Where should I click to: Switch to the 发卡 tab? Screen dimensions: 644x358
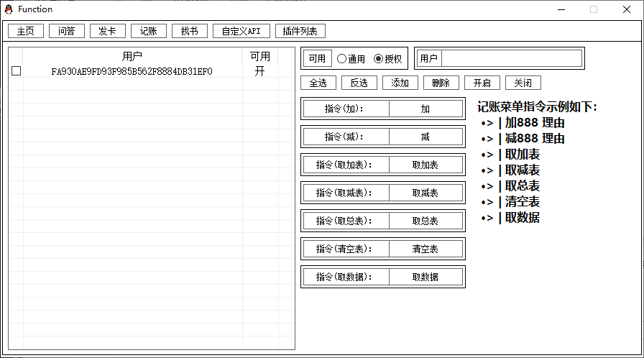[108, 31]
